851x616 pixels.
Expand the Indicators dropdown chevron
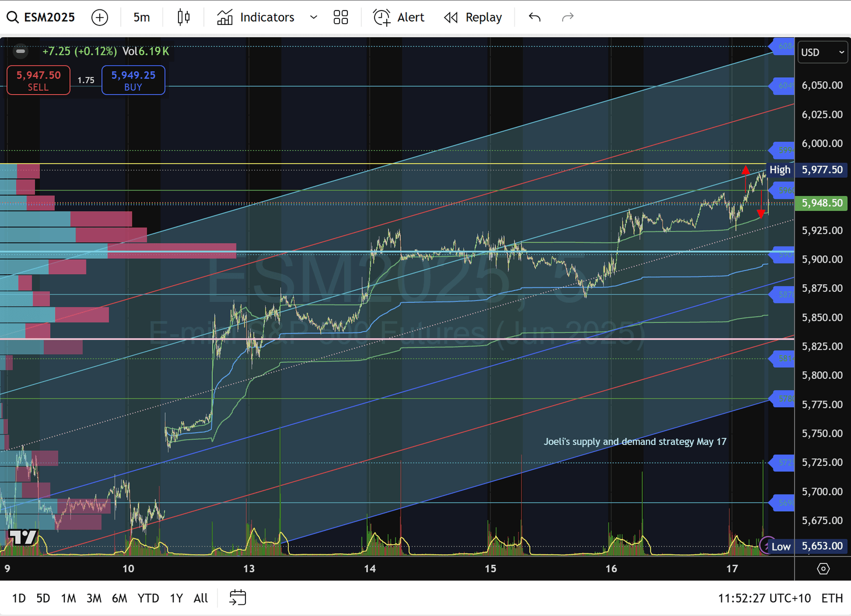click(314, 17)
